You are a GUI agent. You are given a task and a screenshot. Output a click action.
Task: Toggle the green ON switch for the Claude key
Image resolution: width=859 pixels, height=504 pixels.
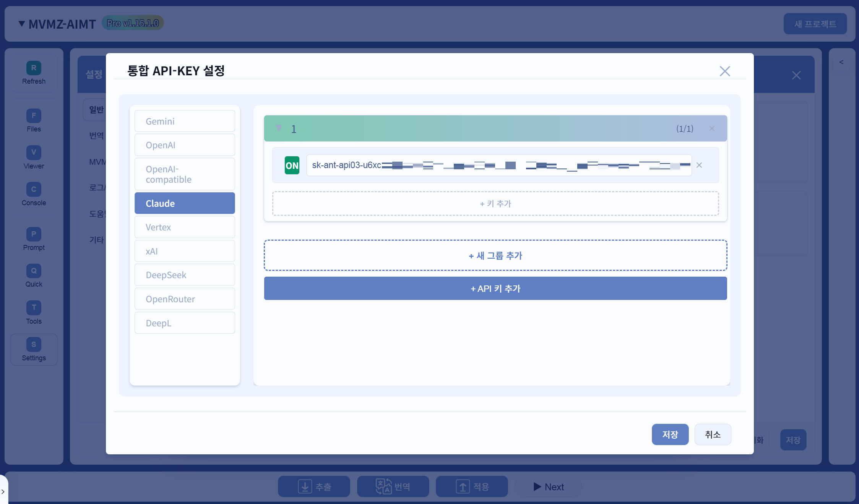click(292, 165)
